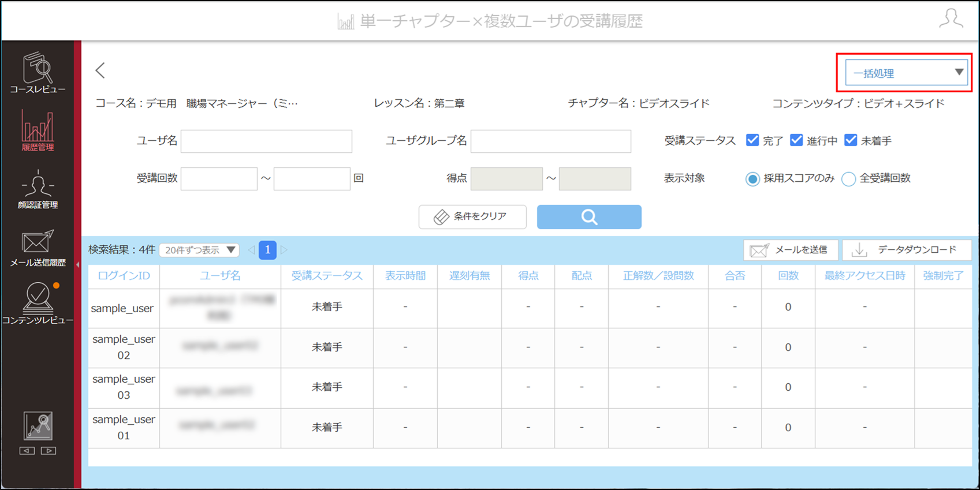
Task: Sort by 最終アクセス日時 column header
Action: click(x=865, y=276)
